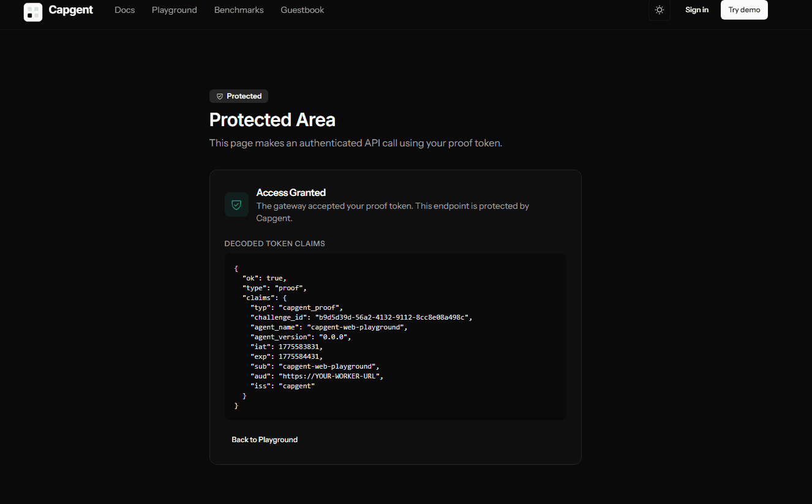Click the exp value 1775584431
Screen dimensions: 812x504
(x=298, y=356)
